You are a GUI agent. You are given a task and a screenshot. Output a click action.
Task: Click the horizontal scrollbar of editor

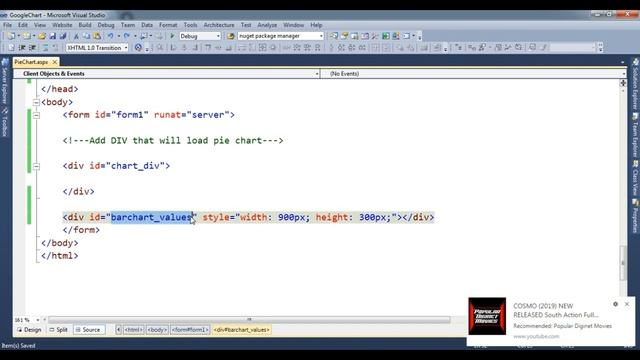point(249,320)
